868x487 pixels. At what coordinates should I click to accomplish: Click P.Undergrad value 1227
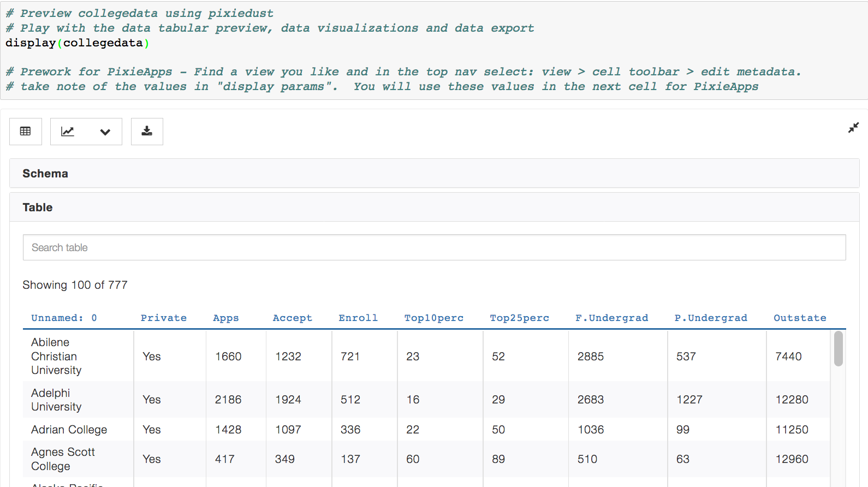(x=689, y=400)
